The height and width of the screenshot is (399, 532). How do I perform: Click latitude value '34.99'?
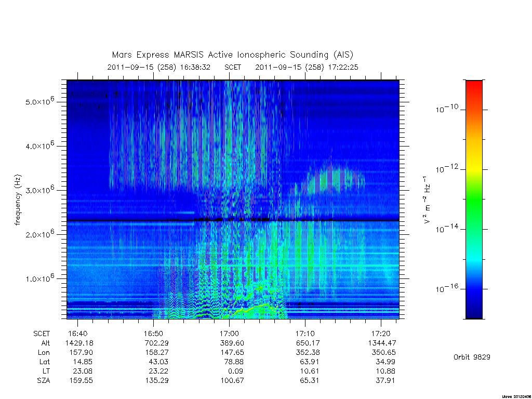[385, 362]
